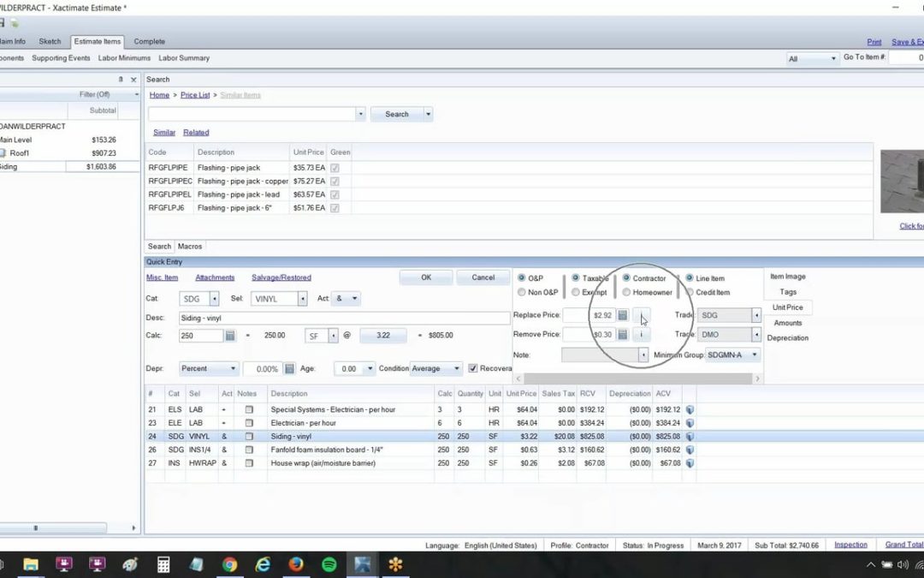
Task: Launch Firefox from taskbar
Action: click(296, 564)
